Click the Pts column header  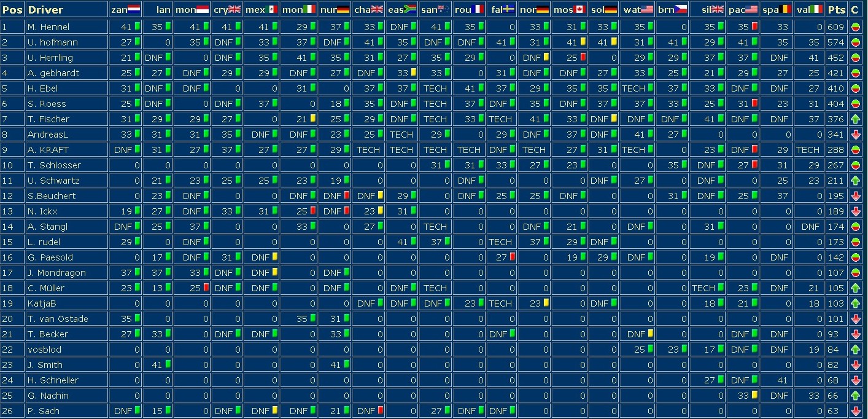coord(836,10)
